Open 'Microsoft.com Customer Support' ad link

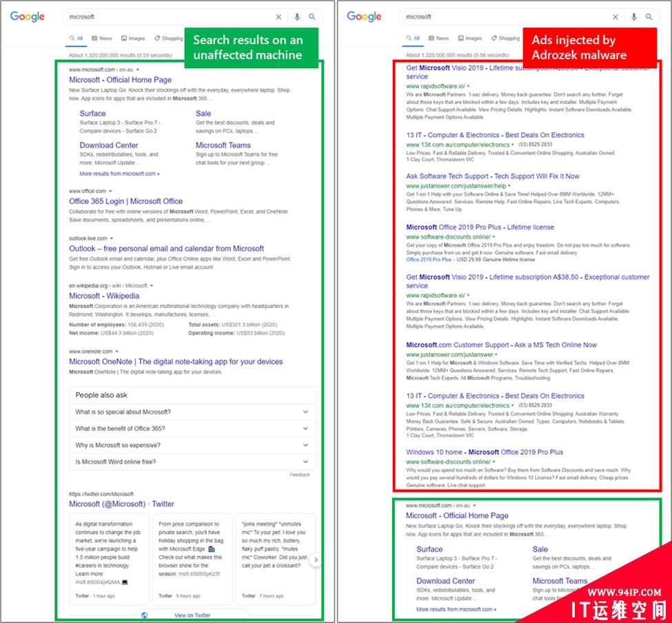502,345
